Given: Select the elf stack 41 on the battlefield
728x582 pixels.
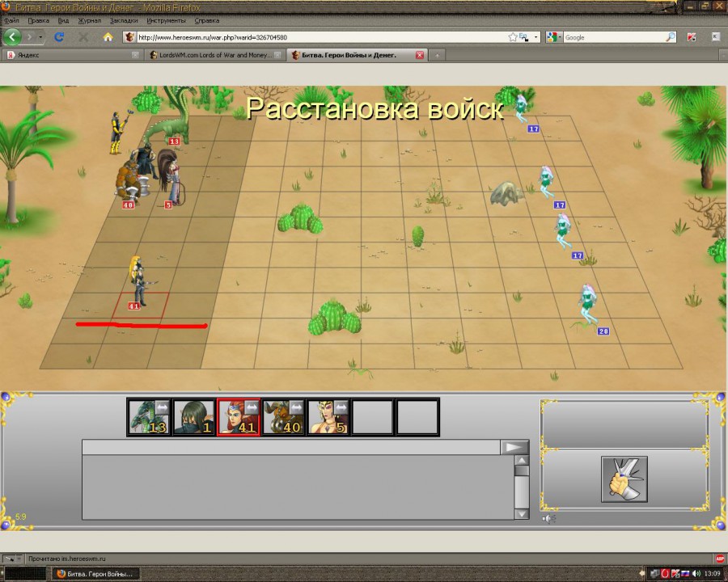Looking at the screenshot, I should point(138,282).
